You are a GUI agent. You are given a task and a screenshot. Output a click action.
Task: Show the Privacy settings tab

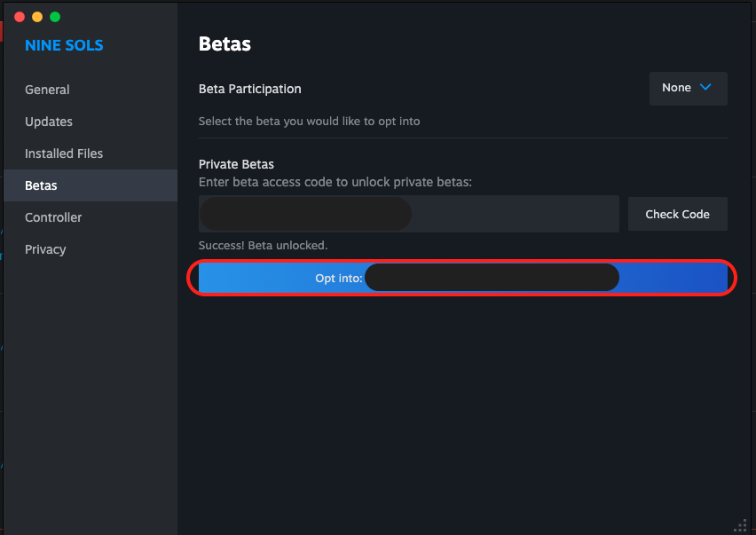(x=45, y=249)
